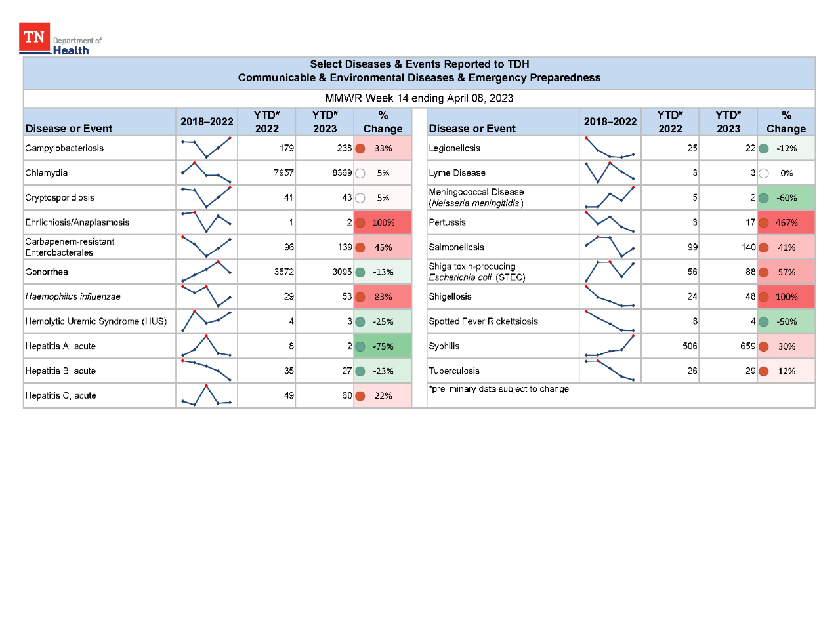Image resolution: width=840 pixels, height=644 pixels.
Task: Select the green decrease dot for Hepatitis A
Action: 361,346
